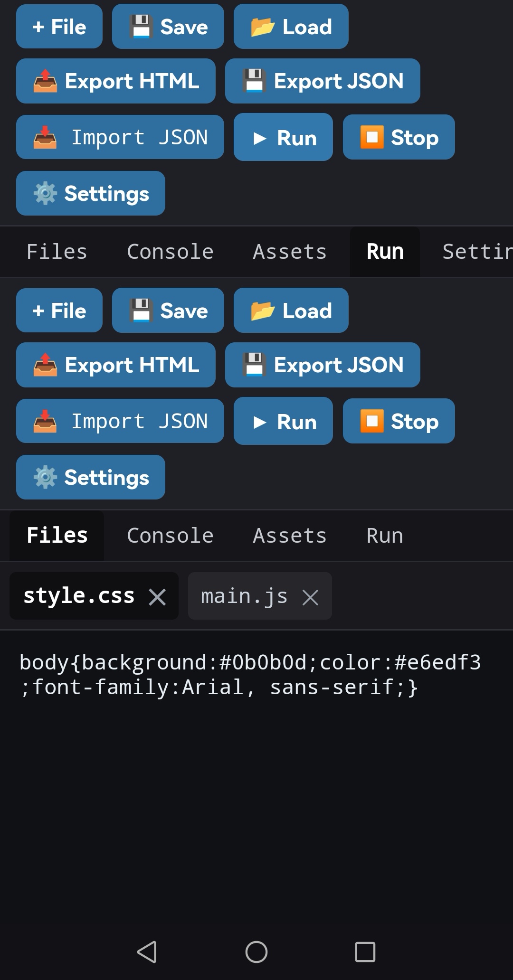Tap the Android back navigation icon
The width and height of the screenshot is (513, 980).
pos(147,952)
